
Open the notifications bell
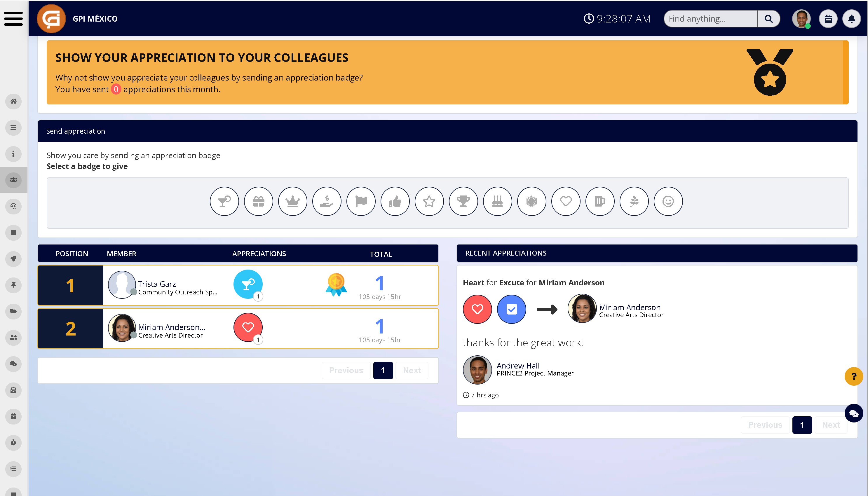point(851,19)
